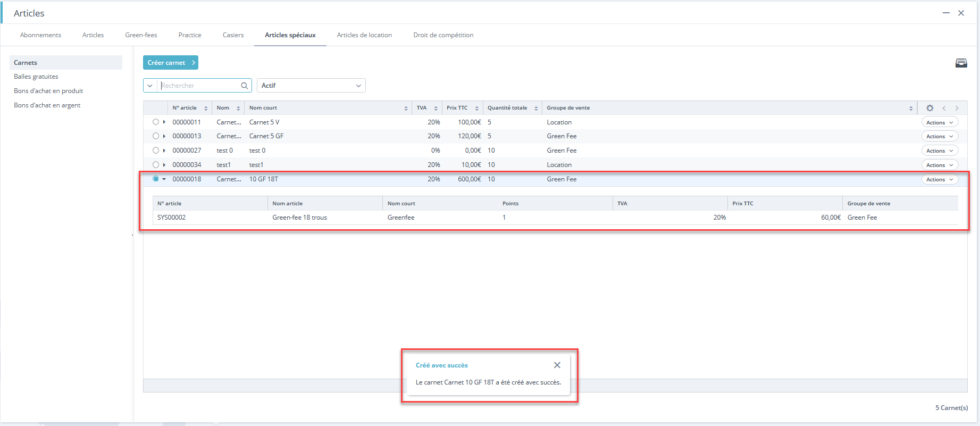Open Actions menu for Carnet 5 V

[940, 122]
